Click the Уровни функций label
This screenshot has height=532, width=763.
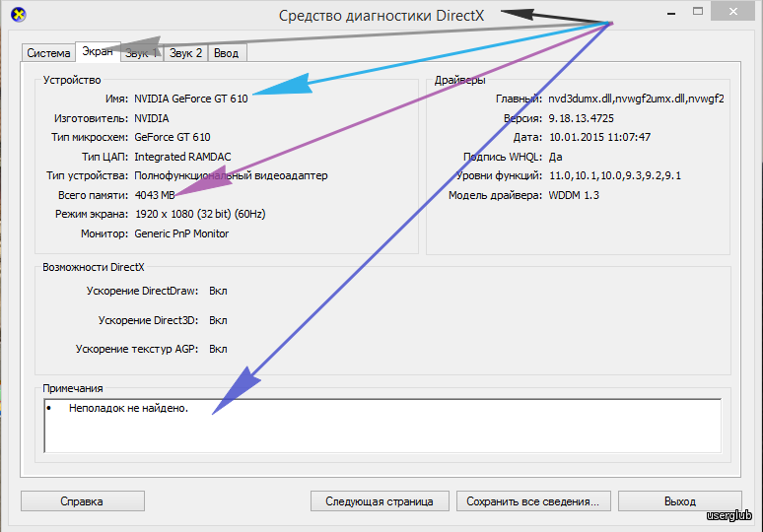[499, 175]
